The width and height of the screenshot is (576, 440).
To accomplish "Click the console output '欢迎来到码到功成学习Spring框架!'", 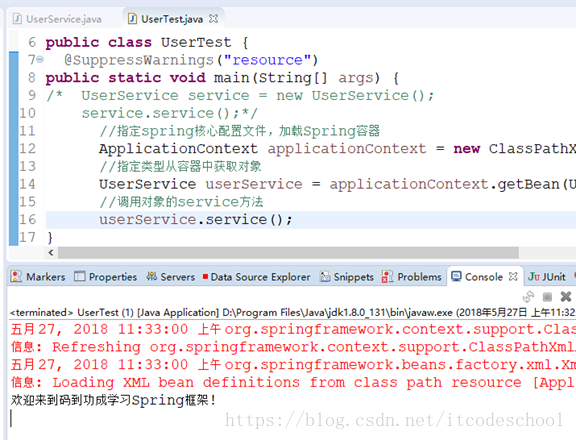I will click(114, 400).
